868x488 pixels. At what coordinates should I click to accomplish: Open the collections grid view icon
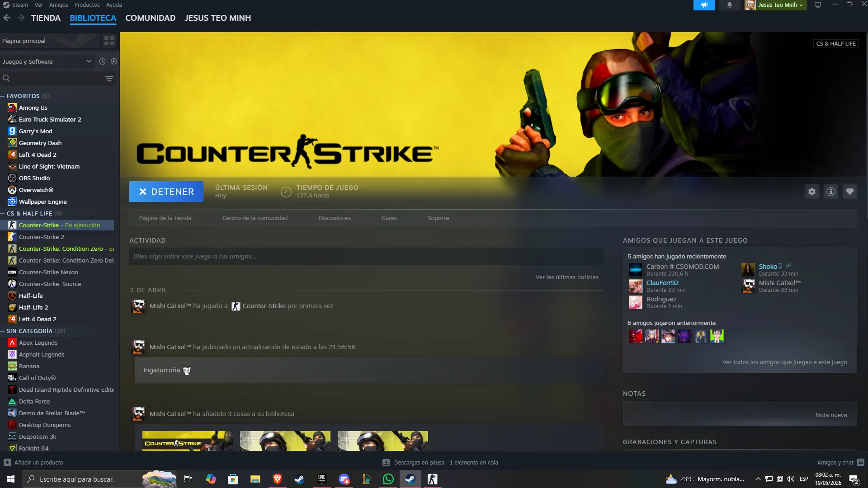click(x=109, y=41)
